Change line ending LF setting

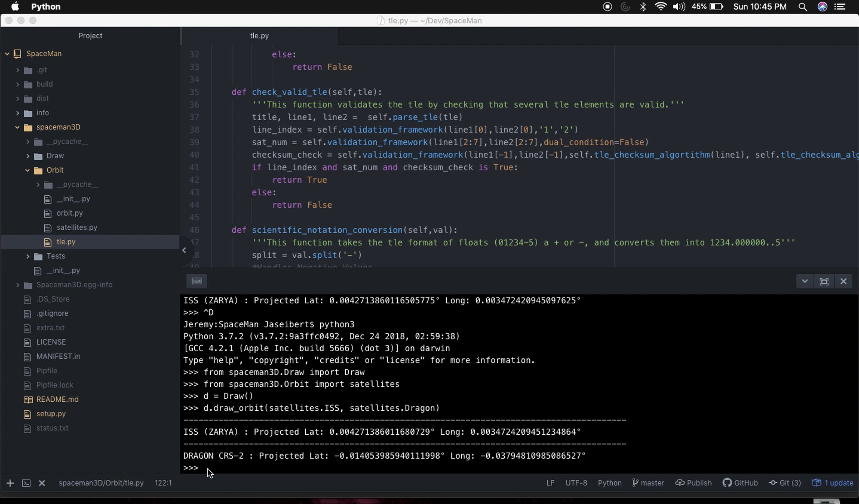click(550, 483)
